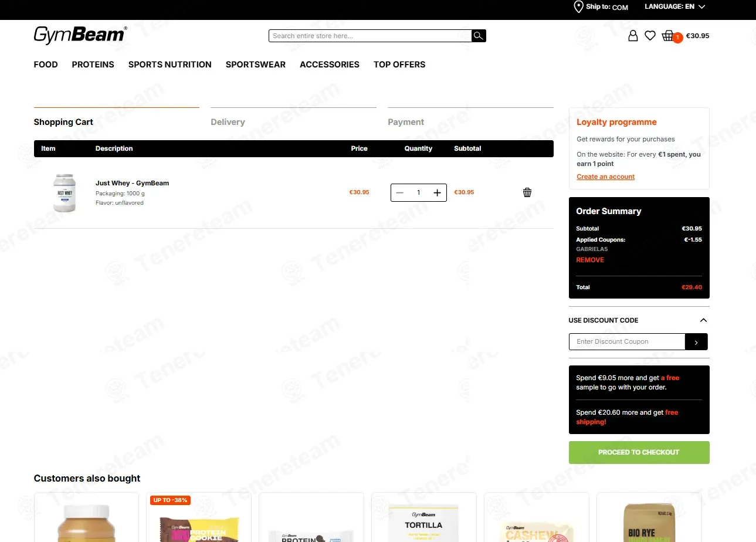Open the ACCESSORIES menu
Screen dimensions: 756x542
[330, 65]
